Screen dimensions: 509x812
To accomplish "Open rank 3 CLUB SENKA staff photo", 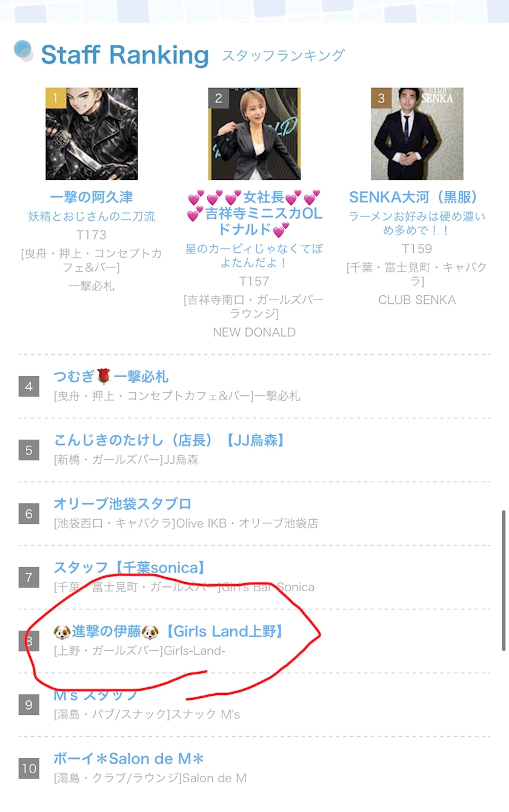I will click(x=417, y=134).
